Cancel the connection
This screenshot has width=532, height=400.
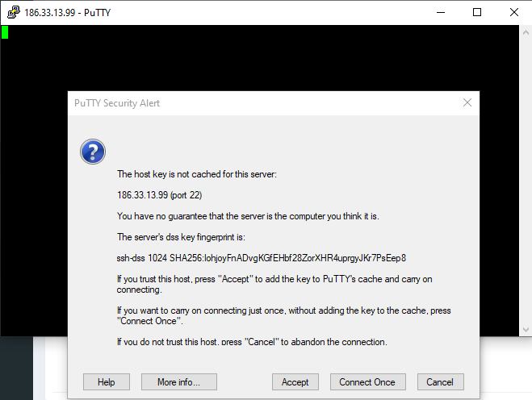pos(441,382)
